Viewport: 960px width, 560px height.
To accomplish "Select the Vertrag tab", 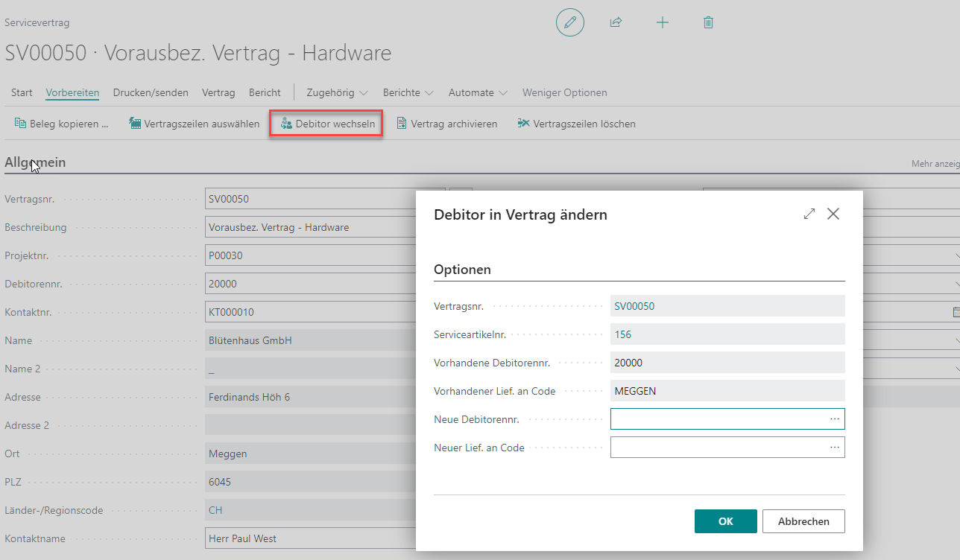I will pyautogui.click(x=218, y=92).
